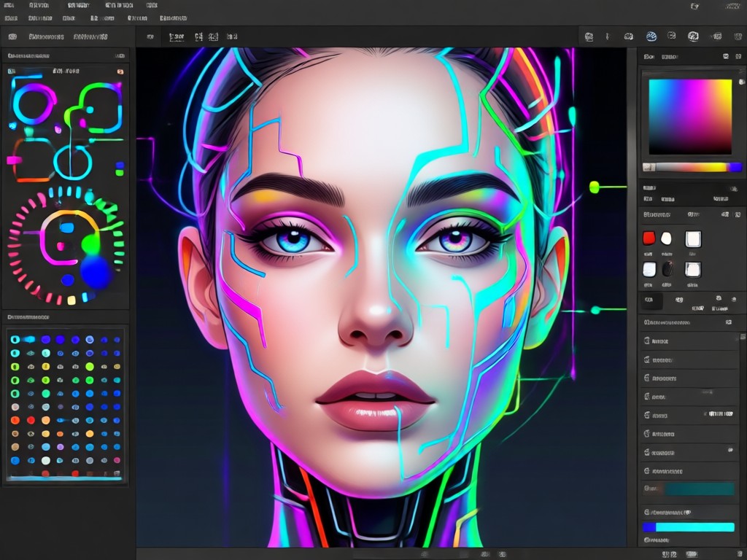
Task: Click the rightmost icon of the top-right toolbar
Action: pos(737,36)
